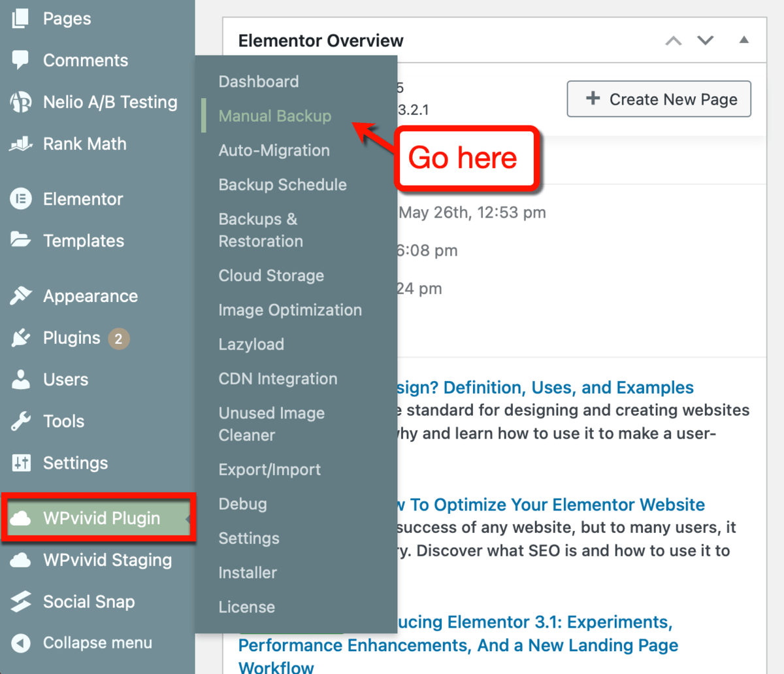Image resolution: width=784 pixels, height=674 pixels.
Task: Select Lazyload in submenu
Action: pos(252,345)
